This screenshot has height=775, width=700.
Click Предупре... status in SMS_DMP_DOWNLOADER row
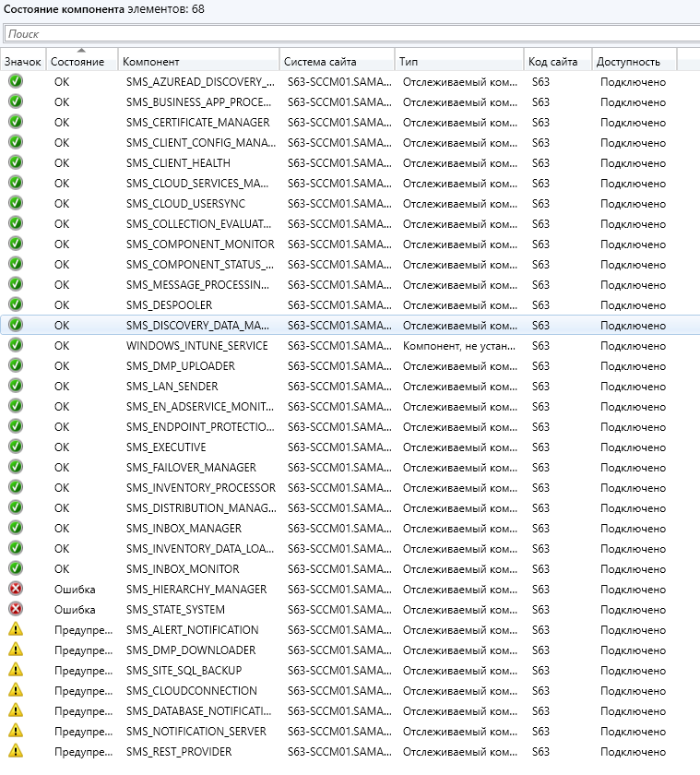point(84,650)
